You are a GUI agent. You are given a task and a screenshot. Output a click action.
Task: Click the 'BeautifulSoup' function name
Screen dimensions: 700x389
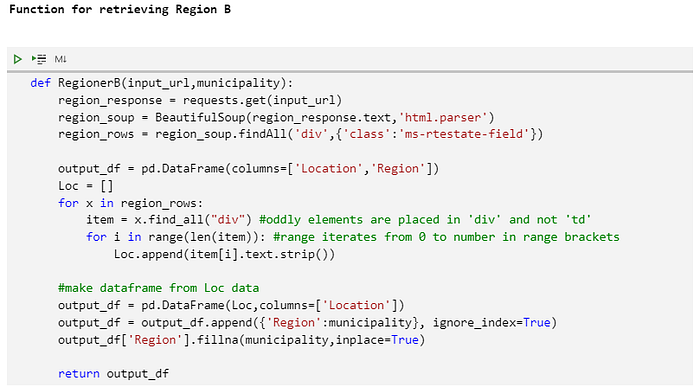click(200, 117)
